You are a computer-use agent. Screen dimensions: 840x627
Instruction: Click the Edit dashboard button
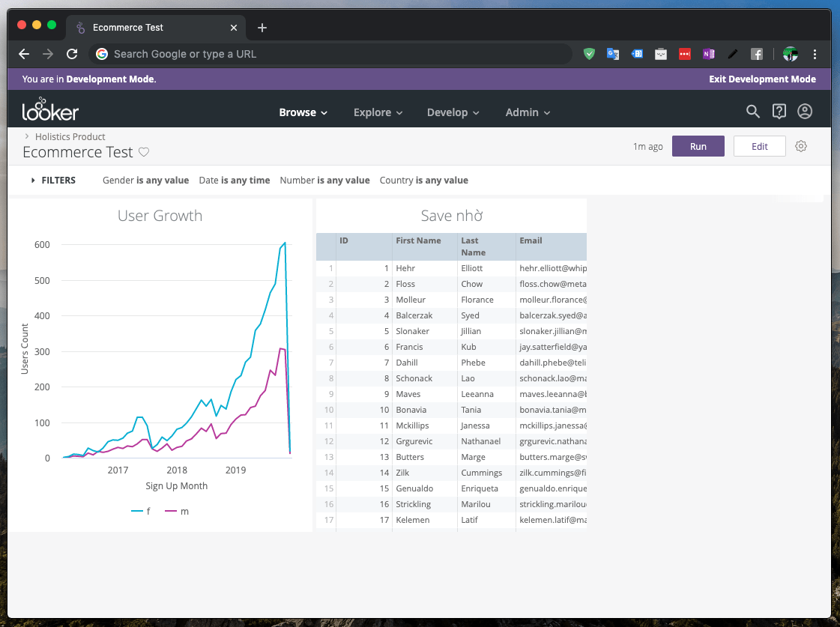[x=759, y=146]
